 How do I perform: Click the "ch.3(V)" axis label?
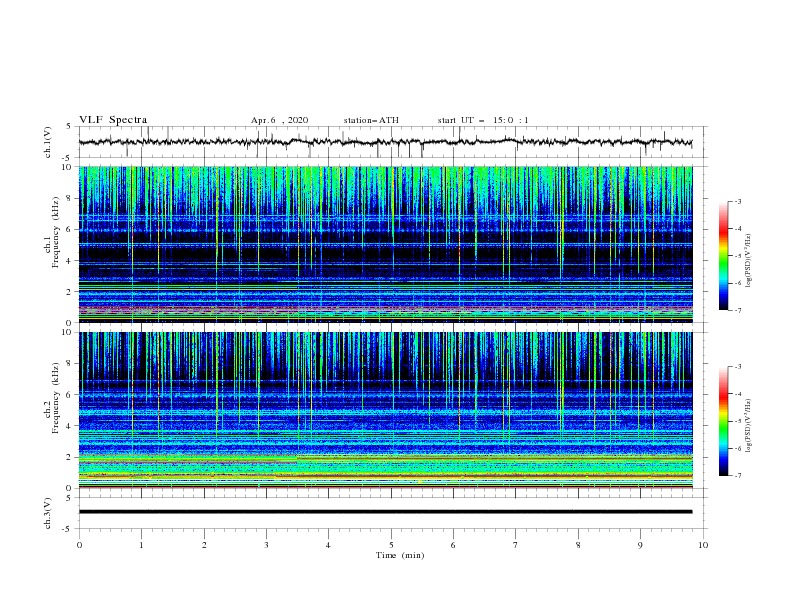coord(48,513)
